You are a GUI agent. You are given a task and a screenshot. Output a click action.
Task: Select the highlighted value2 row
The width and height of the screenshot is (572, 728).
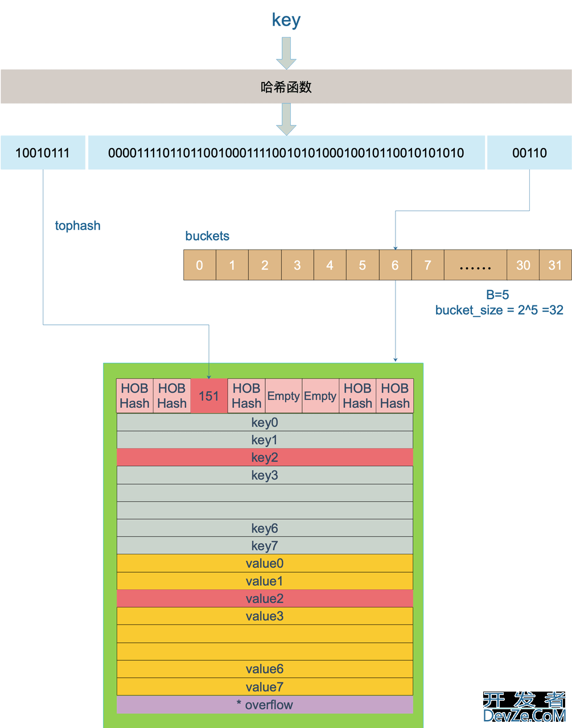(265, 599)
